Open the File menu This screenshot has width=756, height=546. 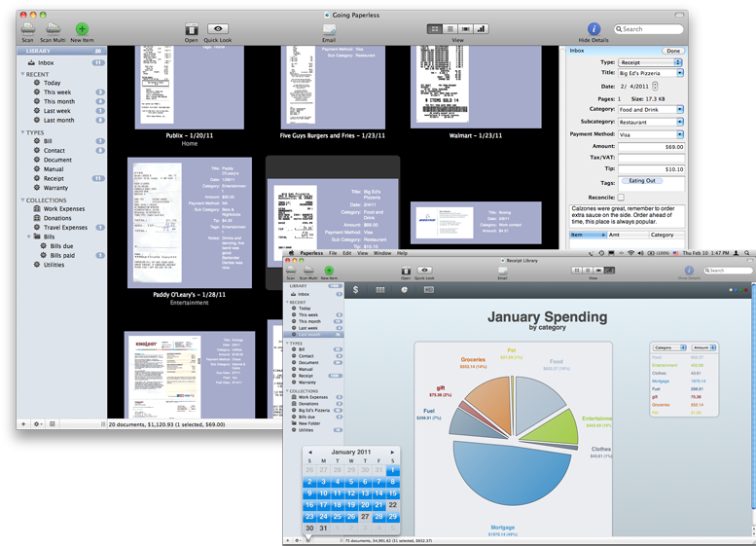coord(333,253)
